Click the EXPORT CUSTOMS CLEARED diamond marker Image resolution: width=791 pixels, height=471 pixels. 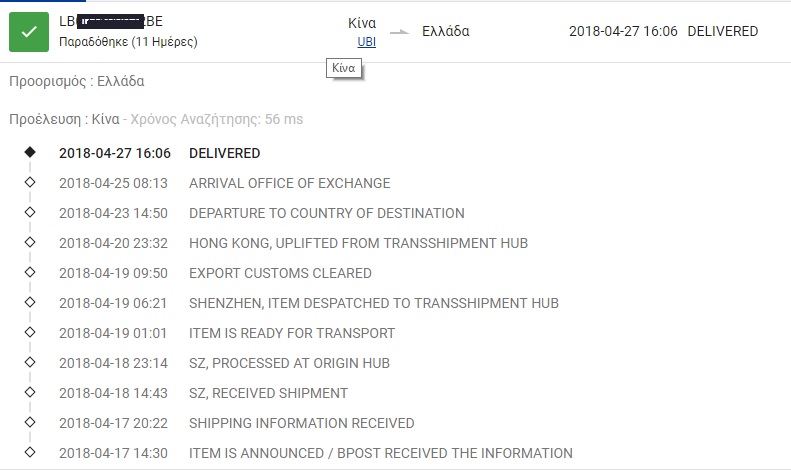30,273
